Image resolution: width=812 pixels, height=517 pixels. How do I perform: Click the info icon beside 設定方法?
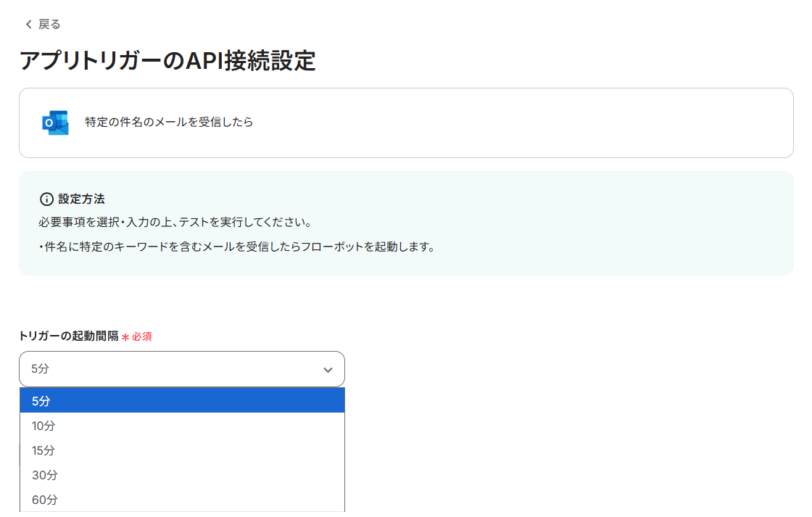point(46,199)
